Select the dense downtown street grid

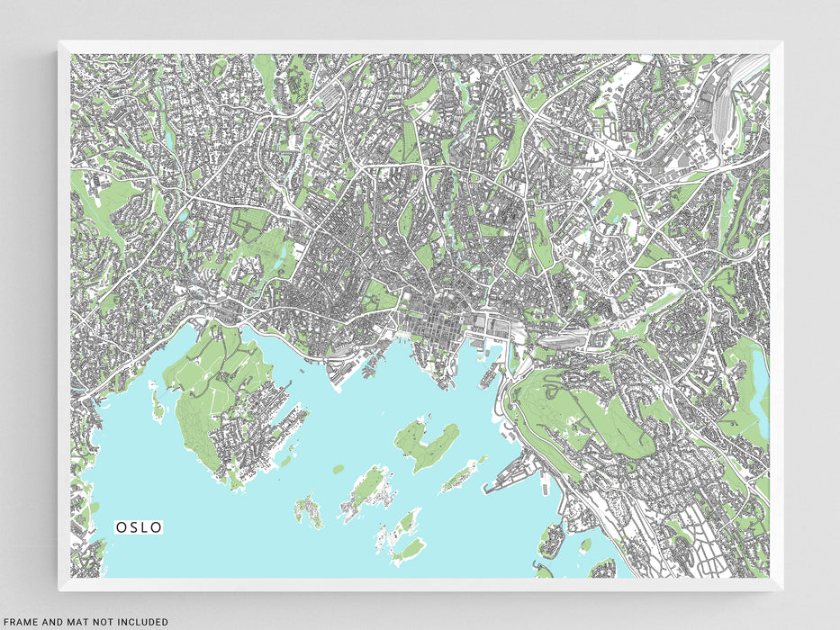click(x=430, y=321)
